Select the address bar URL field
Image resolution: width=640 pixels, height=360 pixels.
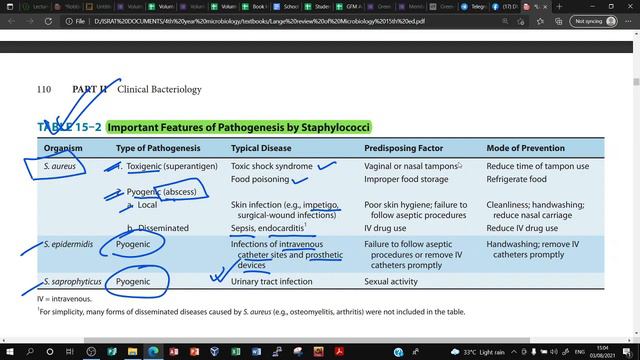coord(259,21)
